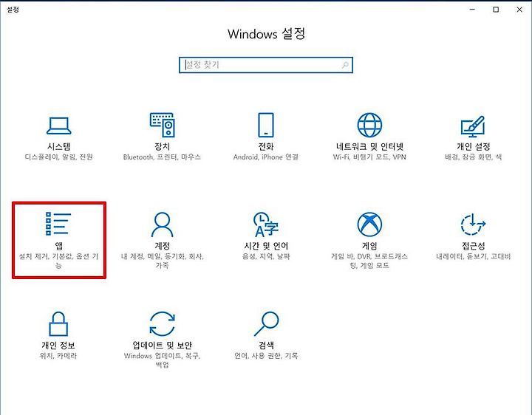The width and height of the screenshot is (532, 415).
Task: Click 디스플레이, 알림, 전원 description
Action: point(58,157)
